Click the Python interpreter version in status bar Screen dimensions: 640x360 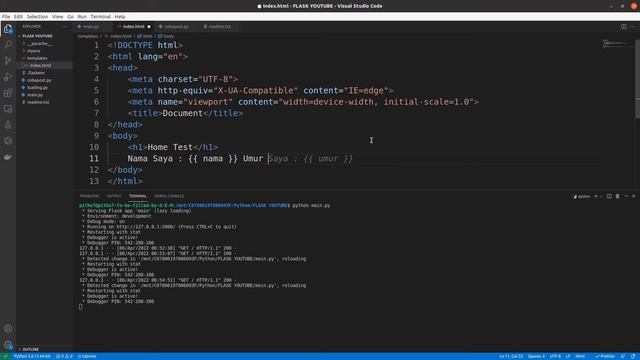[x=32, y=356]
